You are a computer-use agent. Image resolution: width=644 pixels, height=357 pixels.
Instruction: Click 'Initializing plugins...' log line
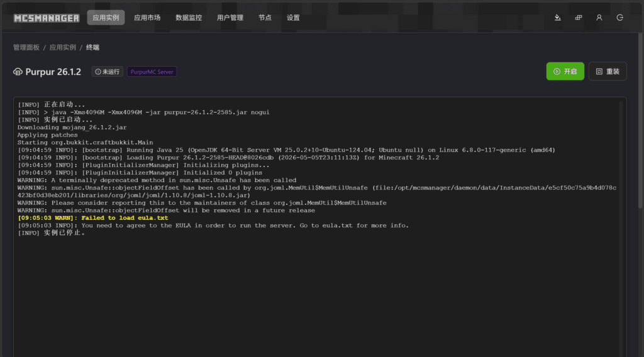point(144,166)
